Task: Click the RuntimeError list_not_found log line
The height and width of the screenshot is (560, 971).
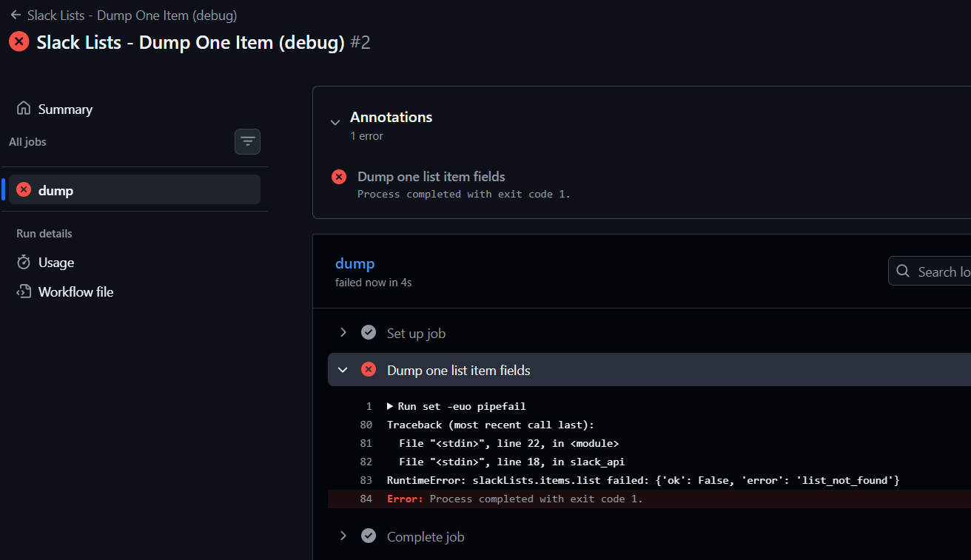Action: 643,480
